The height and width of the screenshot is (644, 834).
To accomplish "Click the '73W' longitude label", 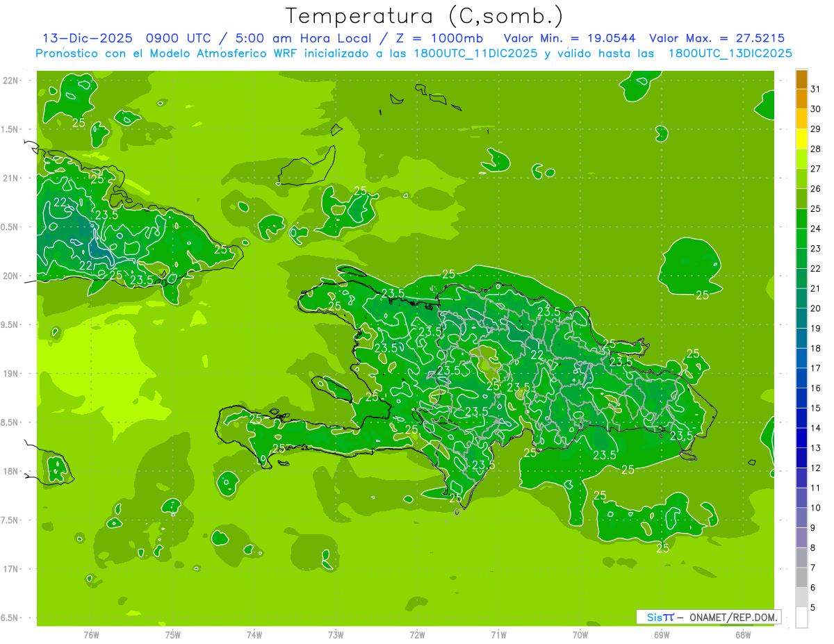I will [x=336, y=634].
